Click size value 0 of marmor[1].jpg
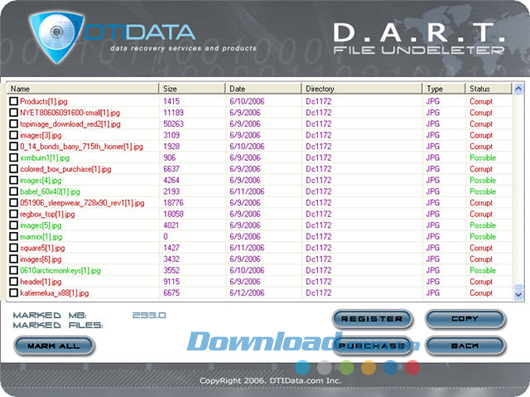530x397 pixels. [x=166, y=236]
